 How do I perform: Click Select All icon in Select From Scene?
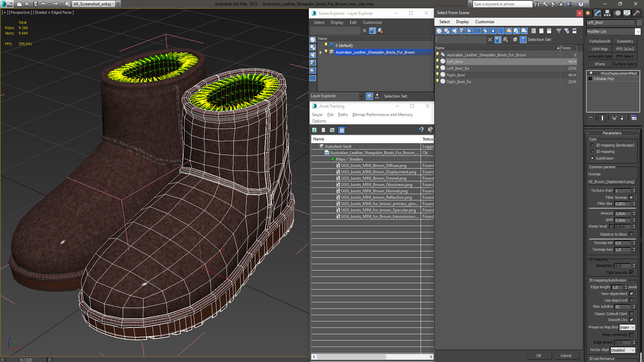click(x=534, y=31)
